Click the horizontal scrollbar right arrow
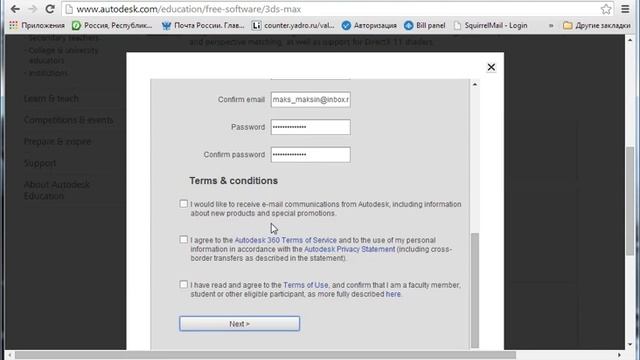The height and width of the screenshot is (360, 640). [x=619, y=355]
